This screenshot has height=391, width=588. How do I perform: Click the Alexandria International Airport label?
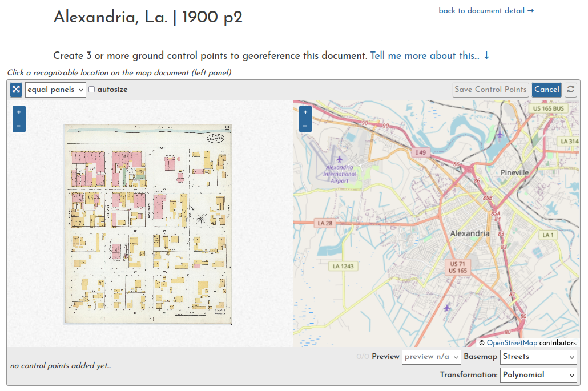[341, 175]
